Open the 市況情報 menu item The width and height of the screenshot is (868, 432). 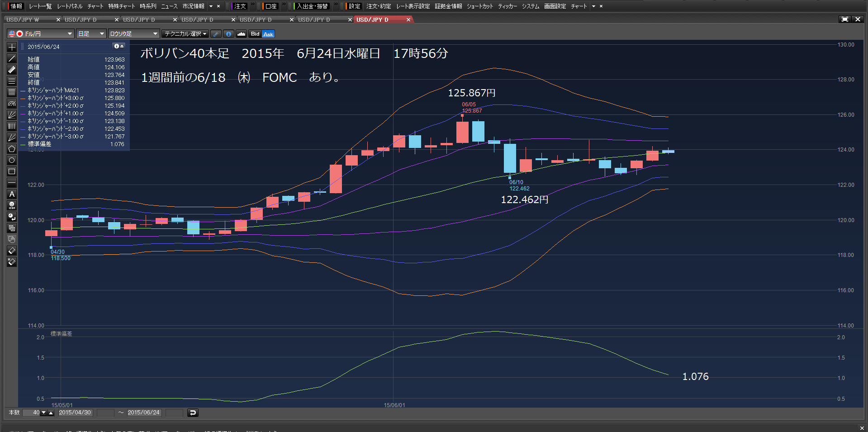coord(194,6)
